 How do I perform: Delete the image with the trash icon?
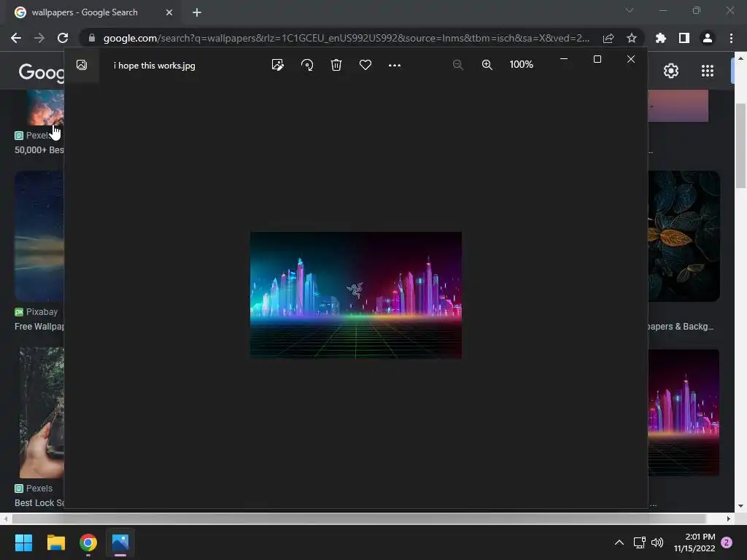(x=336, y=65)
